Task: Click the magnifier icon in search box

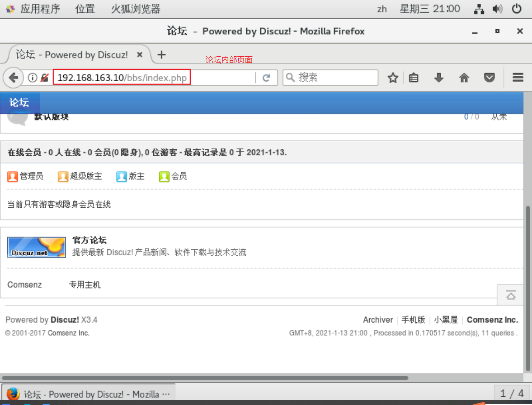Action: pos(290,78)
